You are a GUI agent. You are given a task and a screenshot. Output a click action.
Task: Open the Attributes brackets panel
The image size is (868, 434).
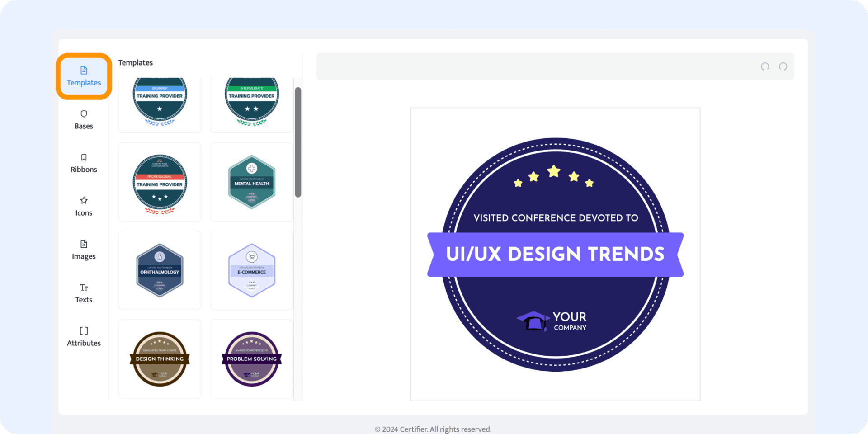pos(84,337)
